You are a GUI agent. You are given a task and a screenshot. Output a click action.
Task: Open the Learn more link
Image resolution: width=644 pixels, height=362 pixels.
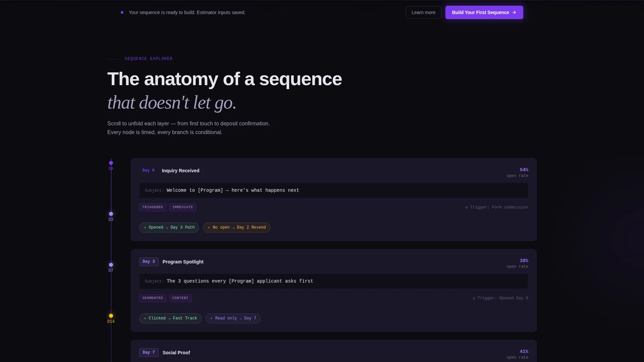423,12
